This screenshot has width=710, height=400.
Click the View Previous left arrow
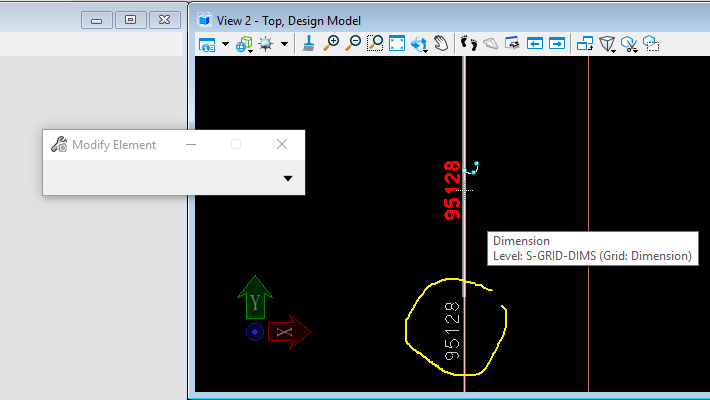(535, 43)
